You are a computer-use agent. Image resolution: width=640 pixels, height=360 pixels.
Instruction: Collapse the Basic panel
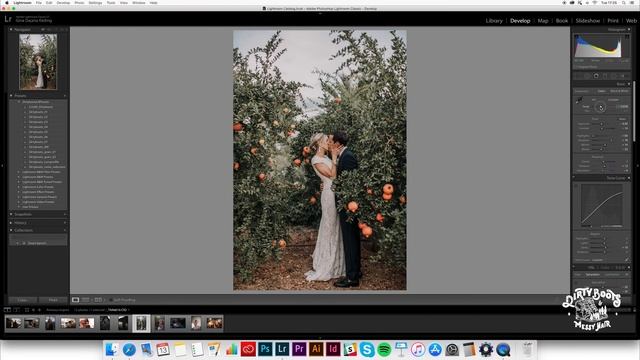629,84
